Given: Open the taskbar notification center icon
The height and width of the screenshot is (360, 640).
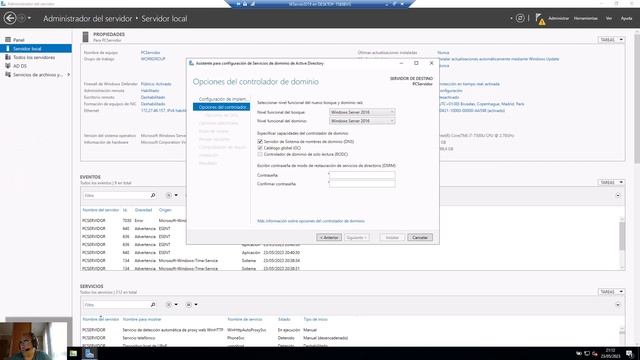Looking at the screenshot, I should click(629, 353).
